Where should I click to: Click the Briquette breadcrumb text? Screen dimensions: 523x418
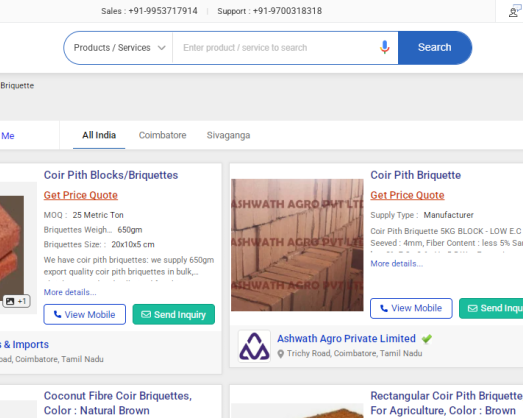[17, 86]
